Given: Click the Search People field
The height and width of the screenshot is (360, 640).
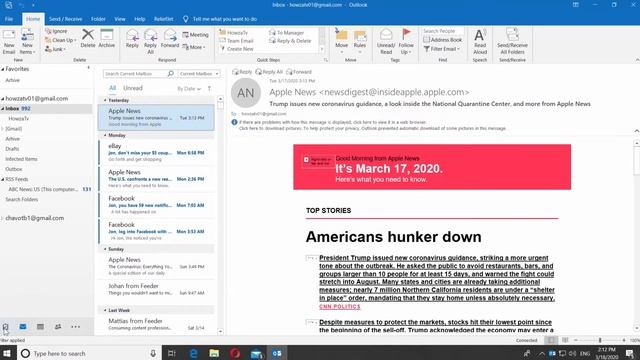Looking at the screenshot, I should [443, 31].
